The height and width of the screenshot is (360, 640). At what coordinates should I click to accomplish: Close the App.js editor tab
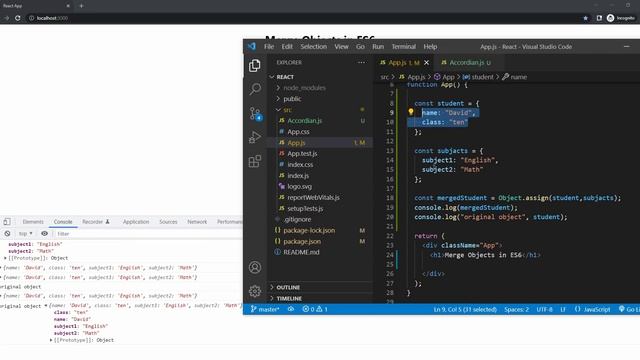point(427,62)
